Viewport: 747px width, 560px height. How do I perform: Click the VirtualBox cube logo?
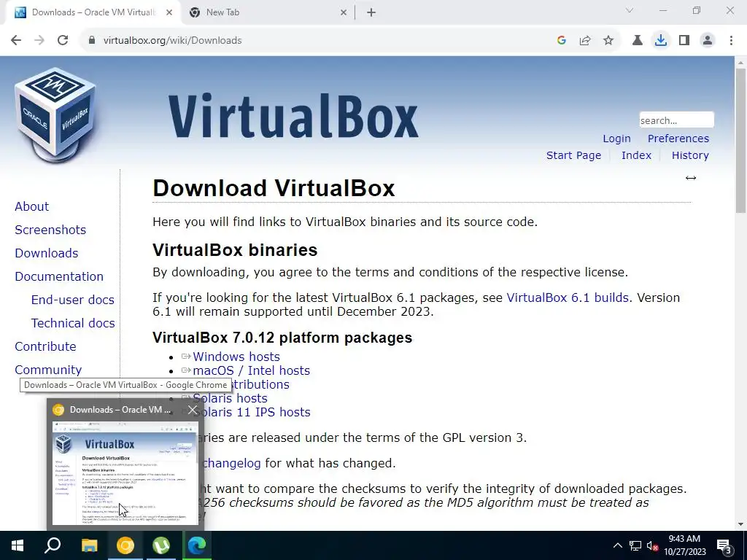[x=55, y=114]
